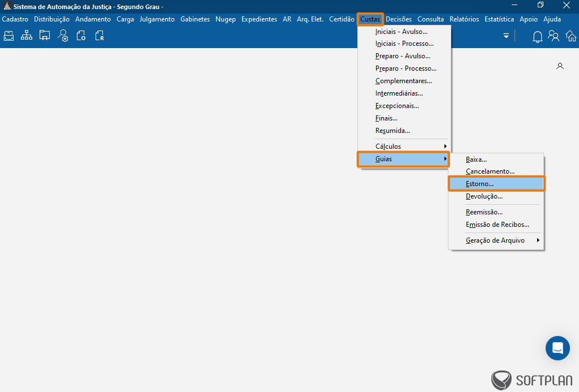Choose Excepcionais menu entry

[x=403, y=106]
